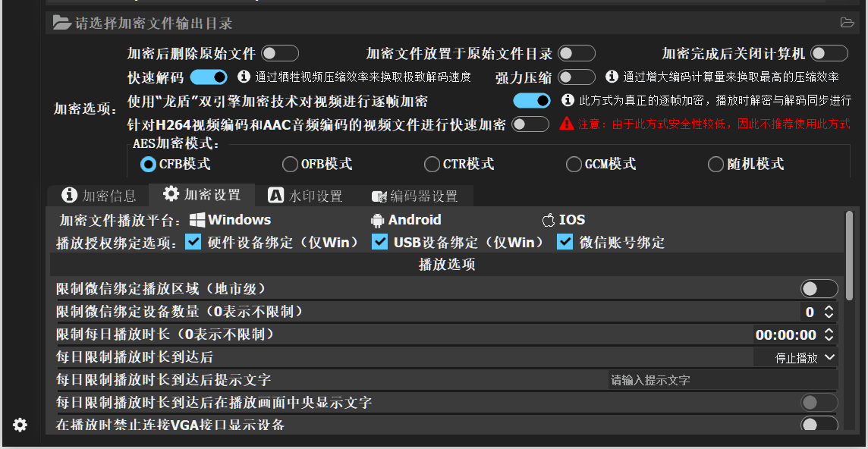
Task: Open the 水印设置 tab
Action: [x=306, y=195]
